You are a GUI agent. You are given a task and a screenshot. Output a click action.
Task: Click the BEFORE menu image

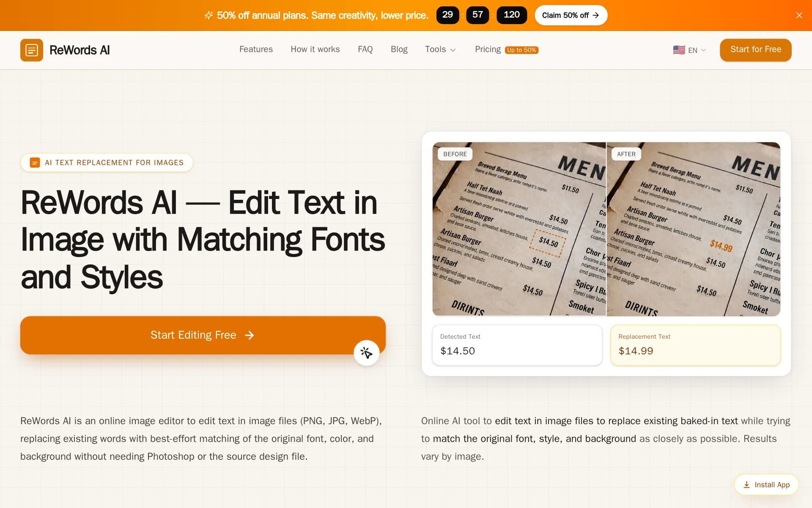[519, 229]
